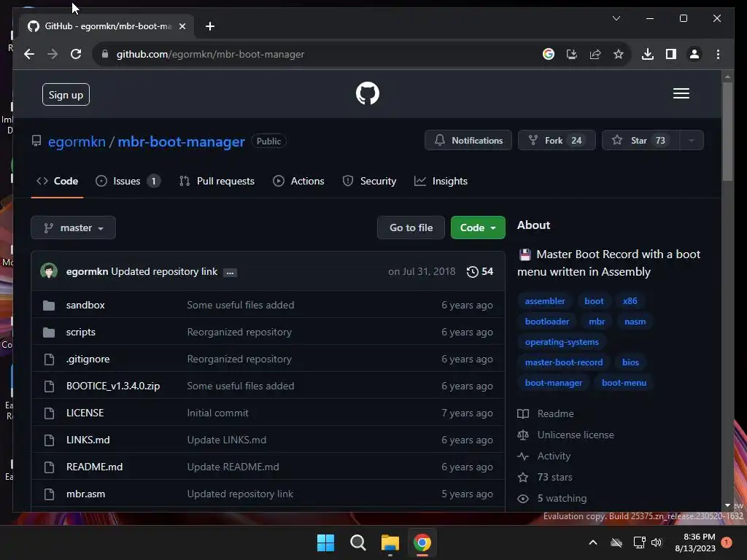Click the master-boot-record topic tag
The width and height of the screenshot is (747, 560).
point(564,362)
